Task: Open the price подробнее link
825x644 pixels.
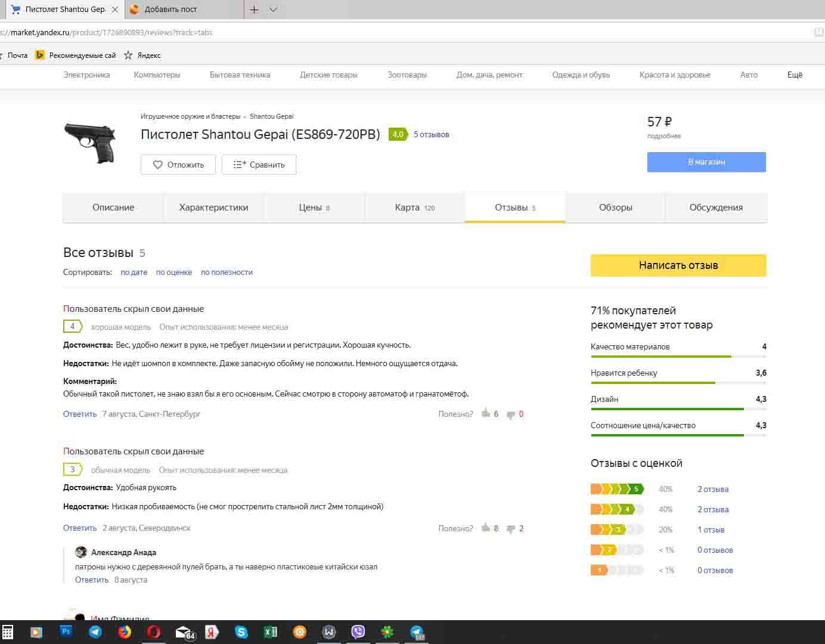Action: coord(663,136)
